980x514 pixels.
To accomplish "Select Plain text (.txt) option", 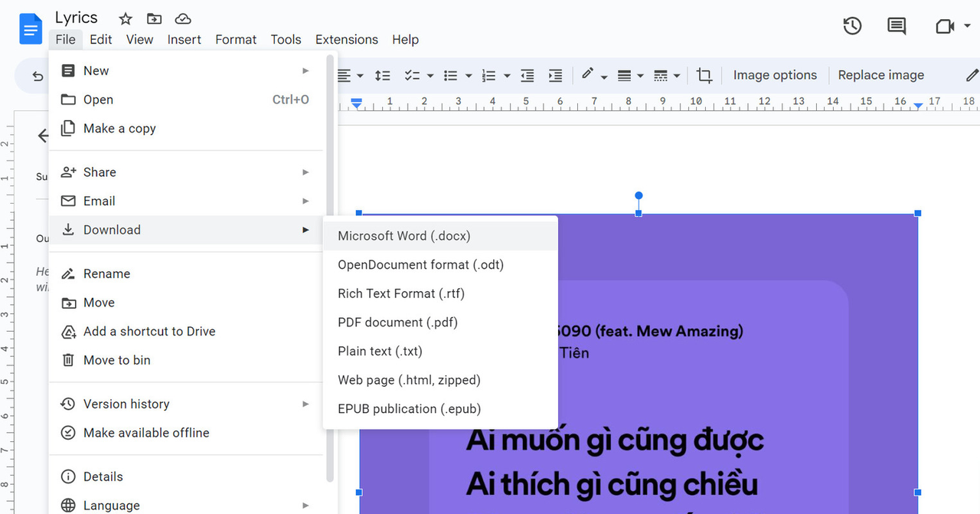I will 440,352.
